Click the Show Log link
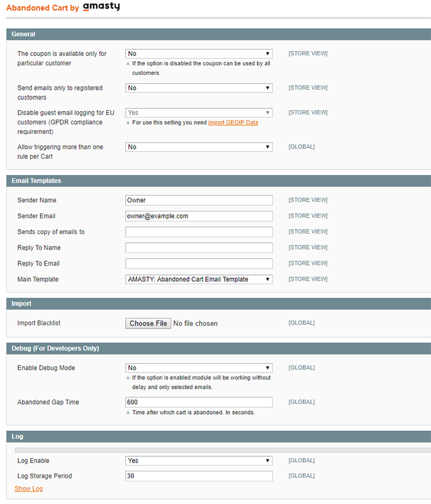The width and height of the screenshot is (431, 504). point(29,489)
